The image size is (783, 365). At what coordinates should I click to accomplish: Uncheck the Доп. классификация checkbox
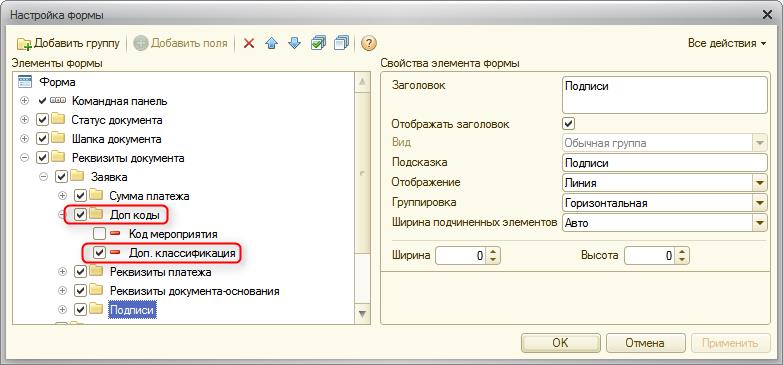[x=99, y=253]
